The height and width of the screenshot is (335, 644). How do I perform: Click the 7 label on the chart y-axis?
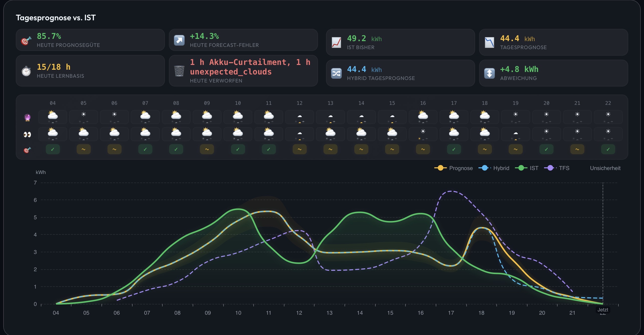(x=35, y=183)
